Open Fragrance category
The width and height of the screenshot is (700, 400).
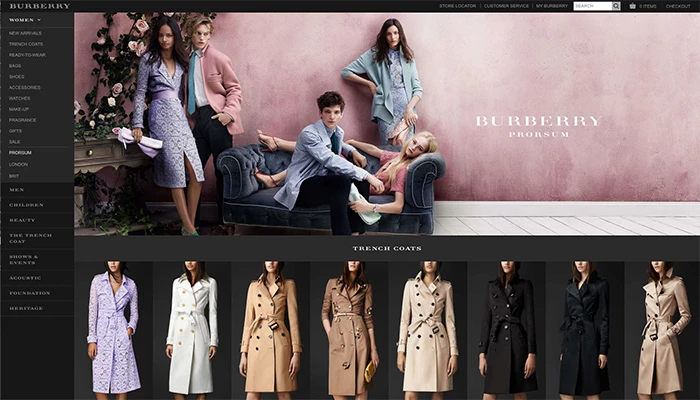[x=23, y=120]
